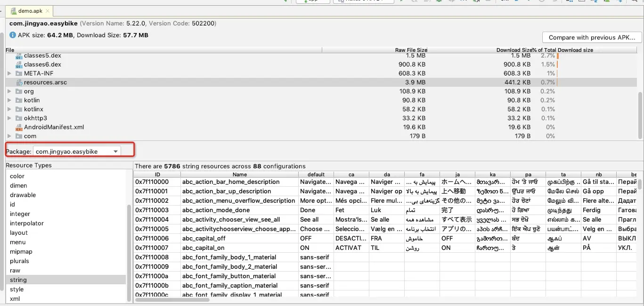Click the kotlinx folder icon
644x306 pixels.
tap(19, 109)
